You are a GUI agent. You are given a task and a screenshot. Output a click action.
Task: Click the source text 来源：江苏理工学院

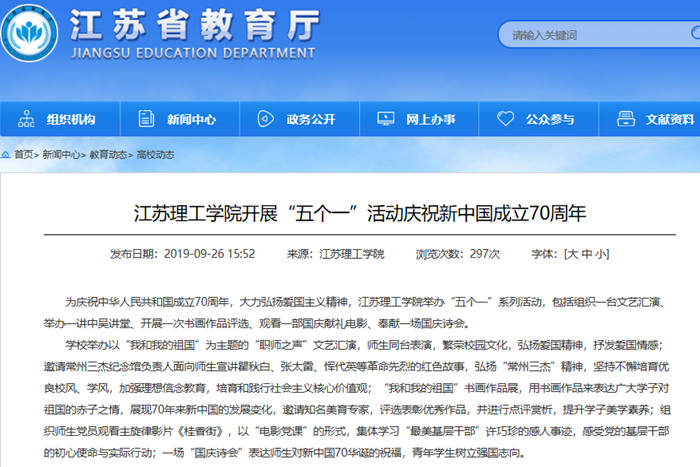pyautogui.click(x=335, y=254)
